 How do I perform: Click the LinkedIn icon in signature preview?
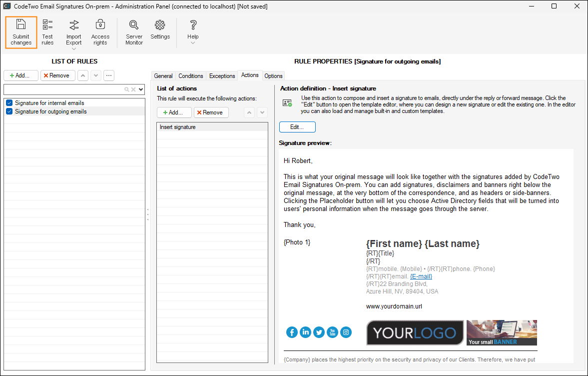click(x=305, y=332)
